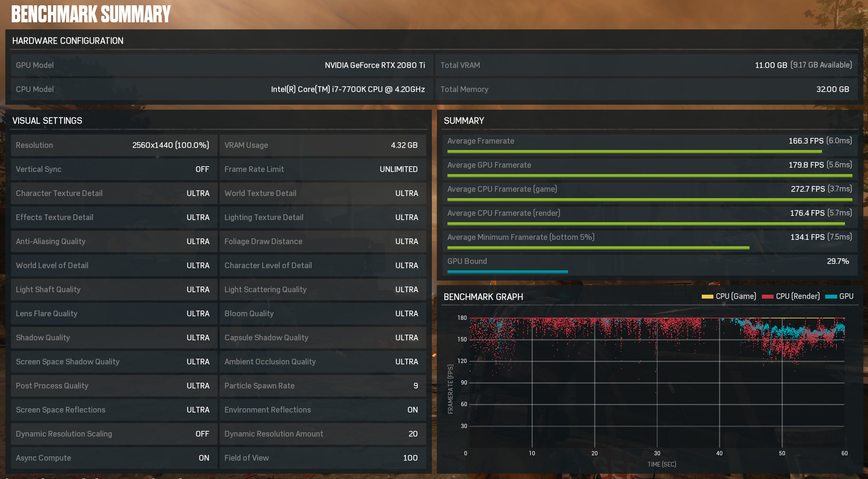Click the Visual Settings section header
Viewport: 868px width, 479px height.
(47, 121)
